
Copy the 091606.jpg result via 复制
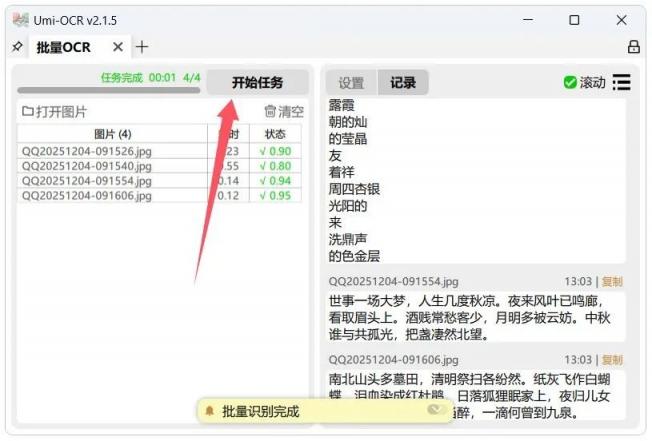(611, 360)
